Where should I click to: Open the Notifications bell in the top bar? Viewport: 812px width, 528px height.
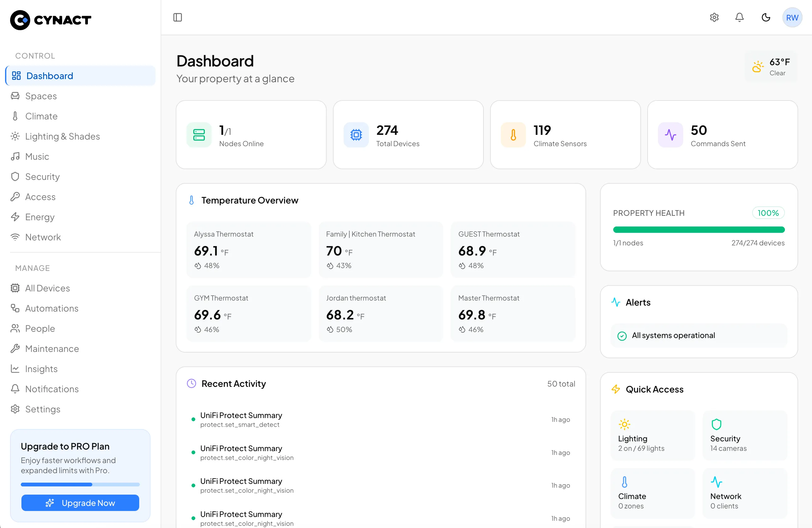point(740,17)
